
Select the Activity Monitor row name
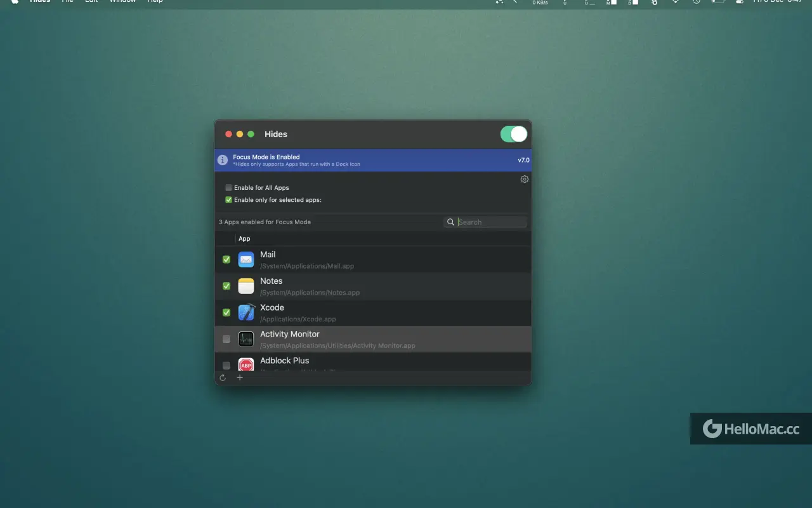pos(290,335)
